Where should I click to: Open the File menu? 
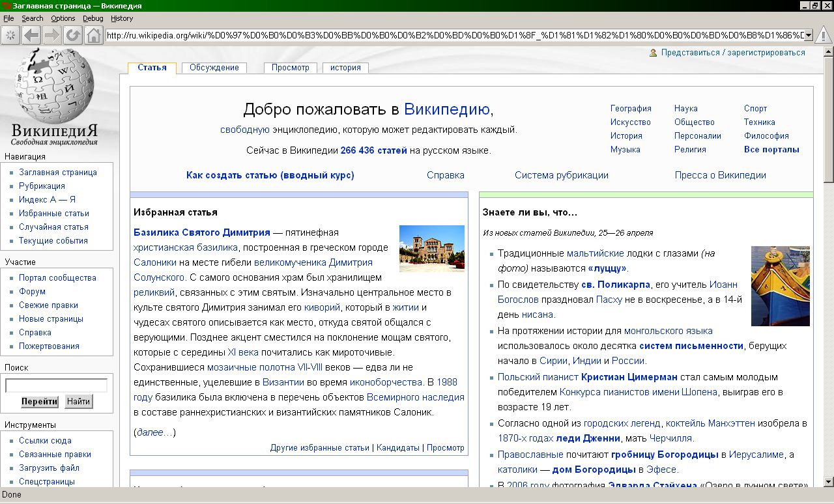coord(8,18)
